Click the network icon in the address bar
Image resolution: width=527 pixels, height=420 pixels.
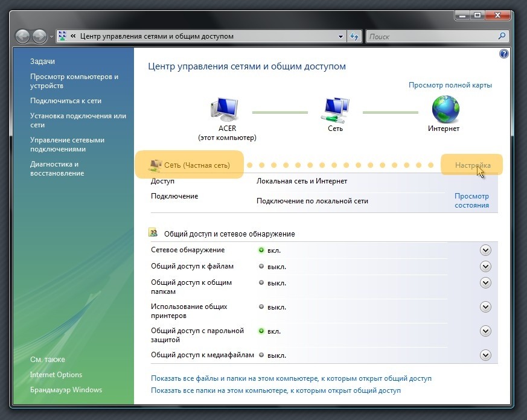click(63, 36)
